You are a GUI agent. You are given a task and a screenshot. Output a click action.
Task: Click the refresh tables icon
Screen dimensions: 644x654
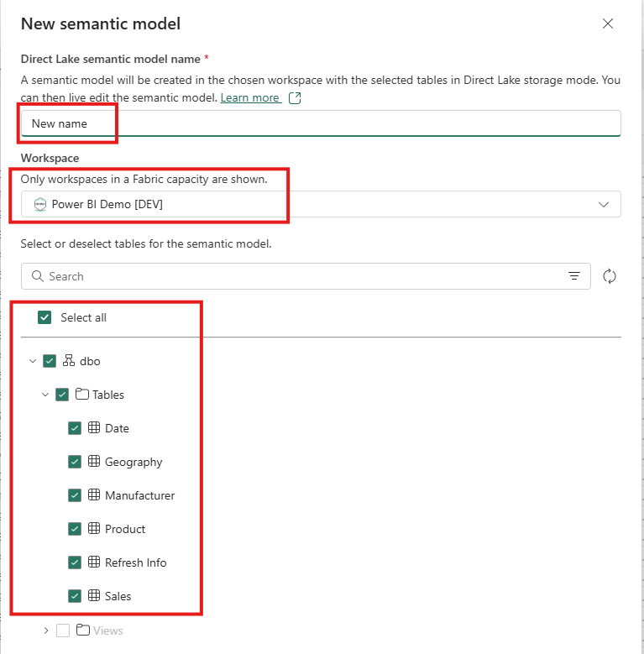[x=610, y=276]
